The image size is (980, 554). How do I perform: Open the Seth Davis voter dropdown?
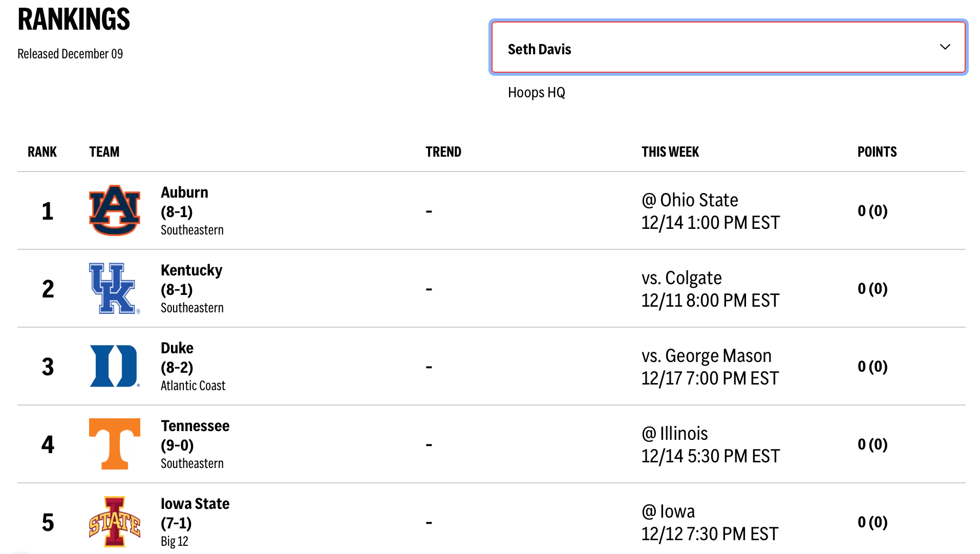click(728, 48)
